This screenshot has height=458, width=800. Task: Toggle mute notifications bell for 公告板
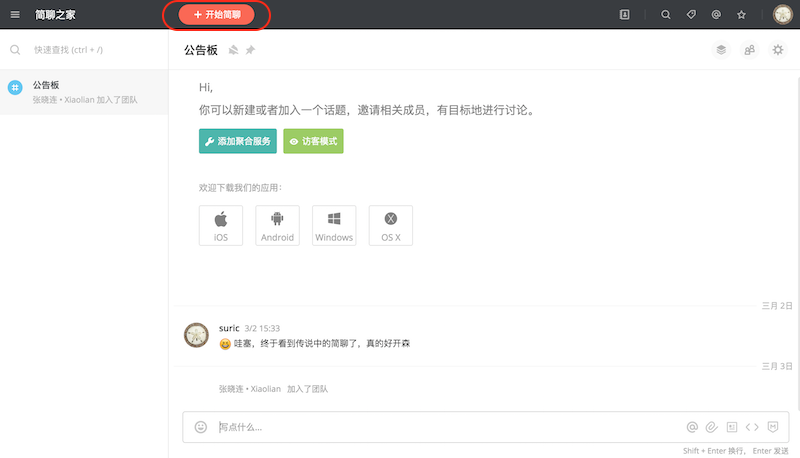[232, 50]
